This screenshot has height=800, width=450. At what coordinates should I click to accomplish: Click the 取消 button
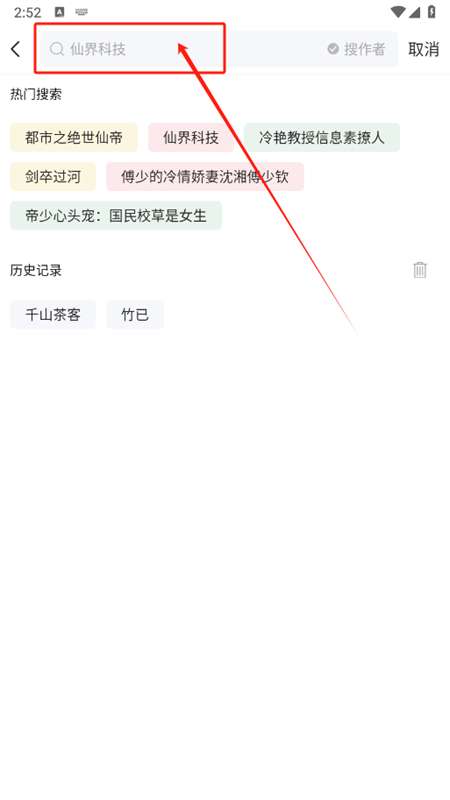423,49
